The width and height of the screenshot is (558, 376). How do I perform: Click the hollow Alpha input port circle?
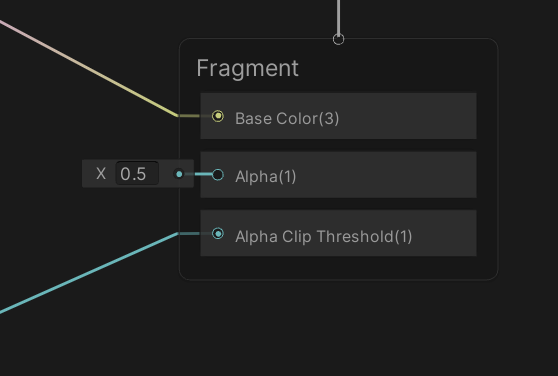(x=218, y=175)
